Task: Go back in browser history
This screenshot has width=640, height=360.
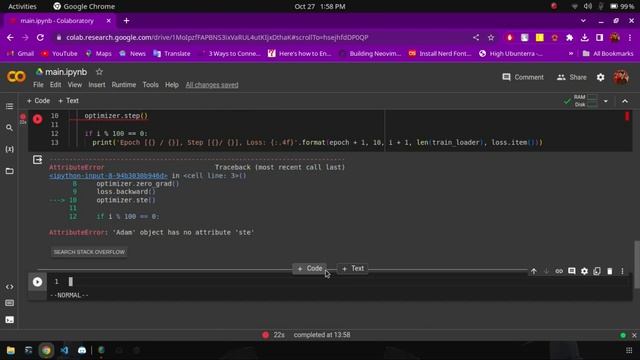Action: point(10,38)
